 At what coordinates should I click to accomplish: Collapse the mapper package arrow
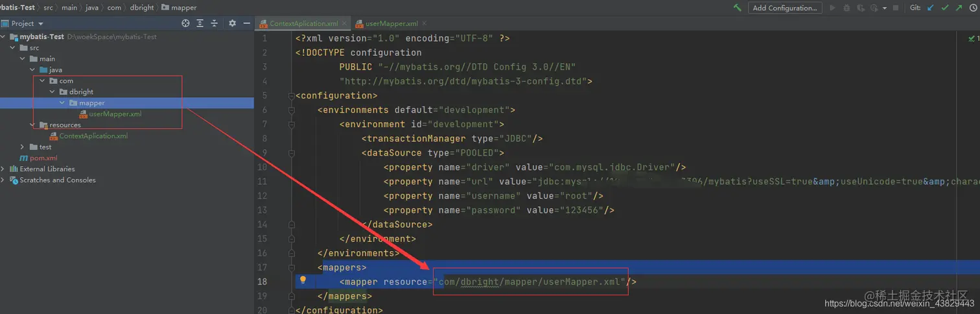(62, 103)
